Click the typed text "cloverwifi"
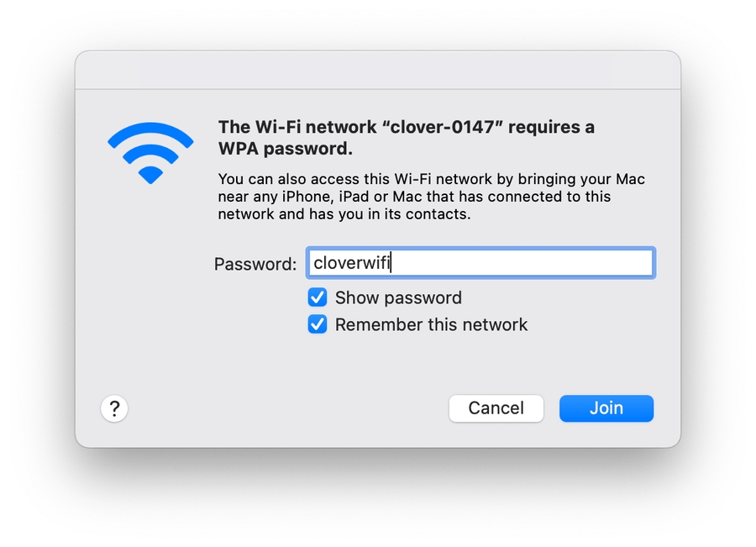The height and width of the screenshot is (547, 756). click(352, 263)
